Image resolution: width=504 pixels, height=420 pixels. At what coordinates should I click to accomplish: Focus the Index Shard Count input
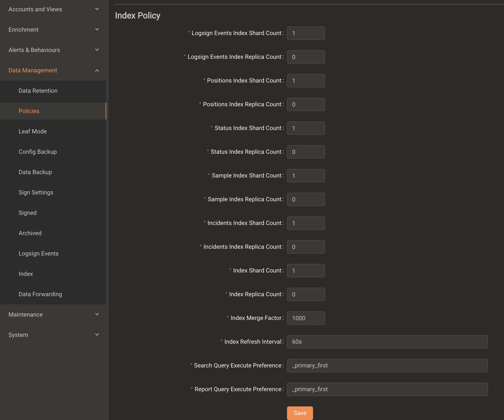pyautogui.click(x=306, y=271)
